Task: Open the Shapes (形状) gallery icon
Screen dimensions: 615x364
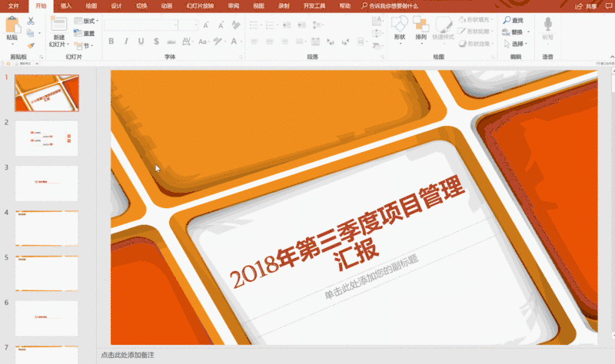Action: [399, 26]
